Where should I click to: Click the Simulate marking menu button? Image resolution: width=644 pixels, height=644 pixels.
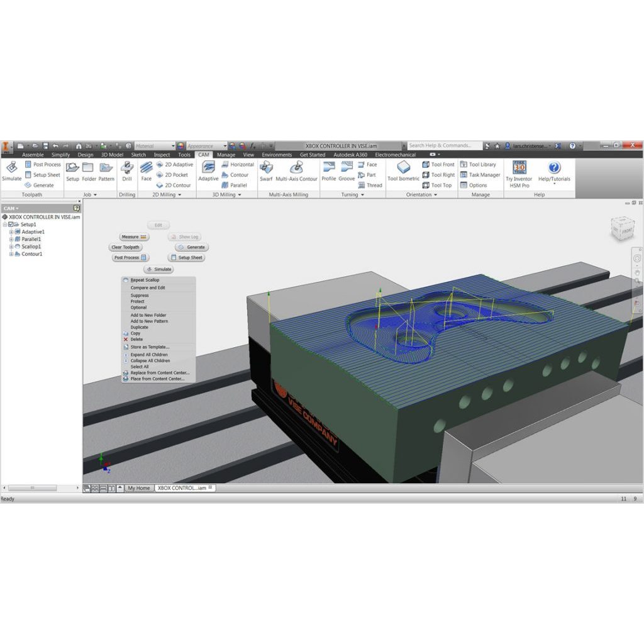tap(158, 269)
